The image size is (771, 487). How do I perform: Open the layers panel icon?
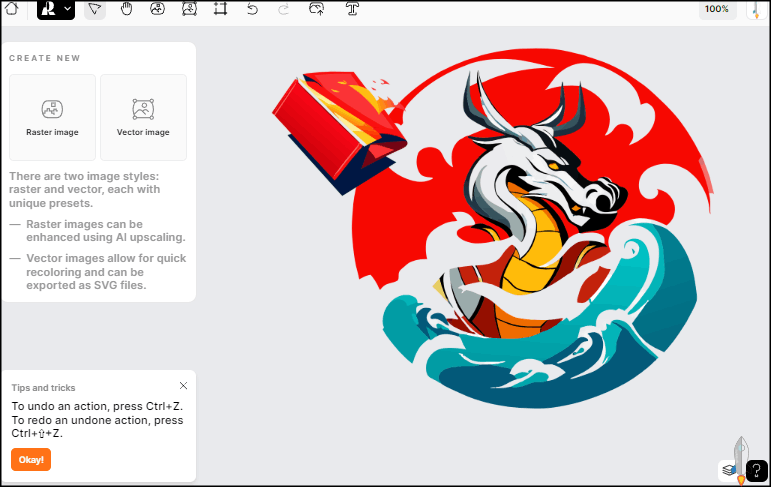point(729,469)
